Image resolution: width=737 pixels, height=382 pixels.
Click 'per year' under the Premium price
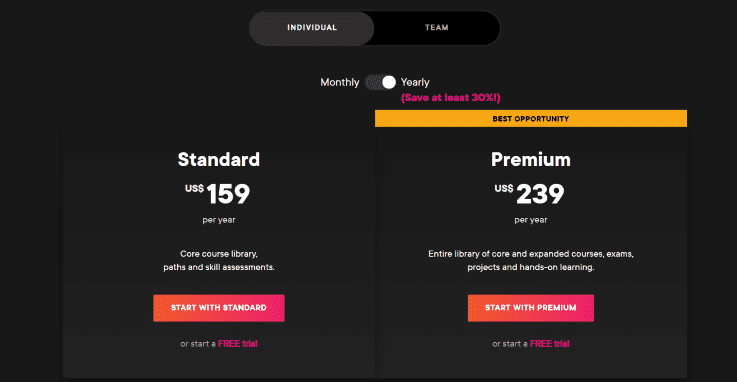531,220
